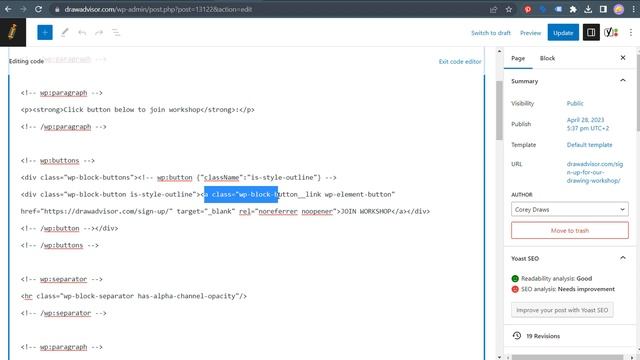Switch to the Page tab

(518, 58)
